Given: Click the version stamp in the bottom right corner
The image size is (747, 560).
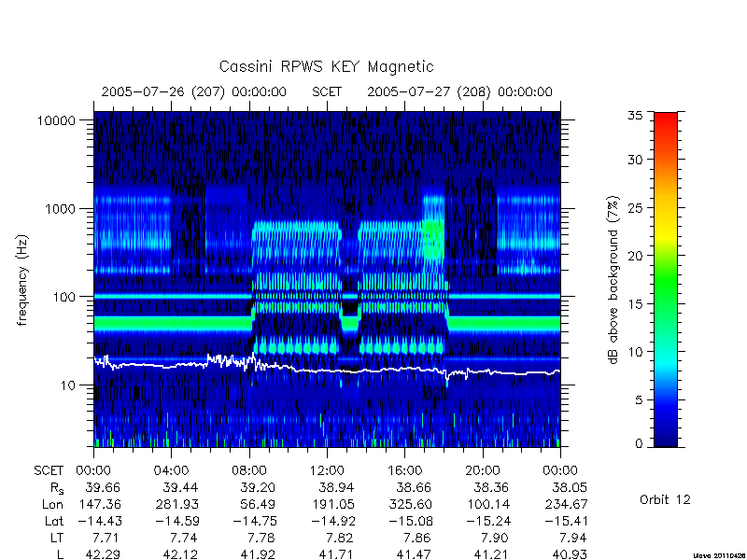Looking at the screenshot, I should pyautogui.click(x=718, y=555).
